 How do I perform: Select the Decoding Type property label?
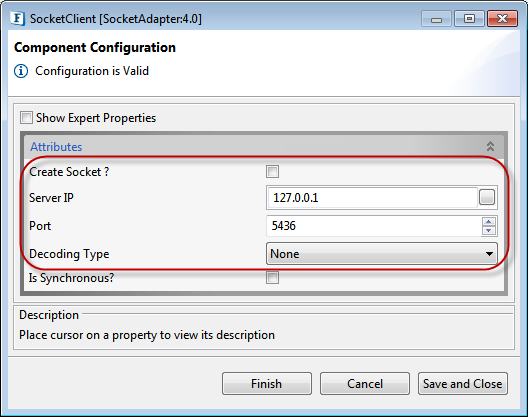coord(69,254)
